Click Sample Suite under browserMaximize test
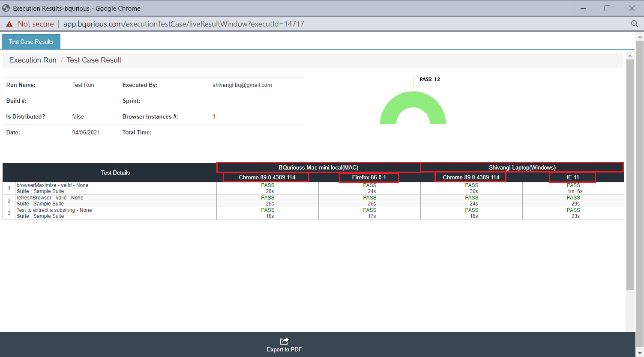The image size is (644, 357). (48, 191)
